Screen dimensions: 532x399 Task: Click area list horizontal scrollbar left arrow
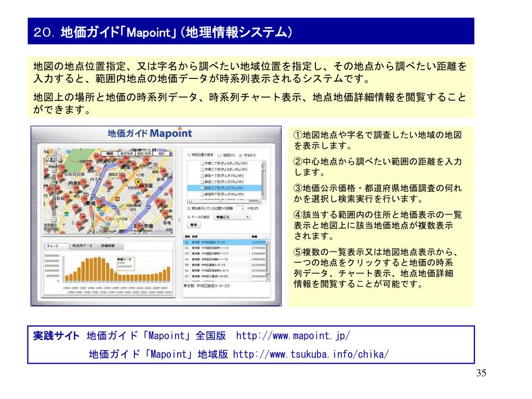pyautogui.click(x=190, y=202)
